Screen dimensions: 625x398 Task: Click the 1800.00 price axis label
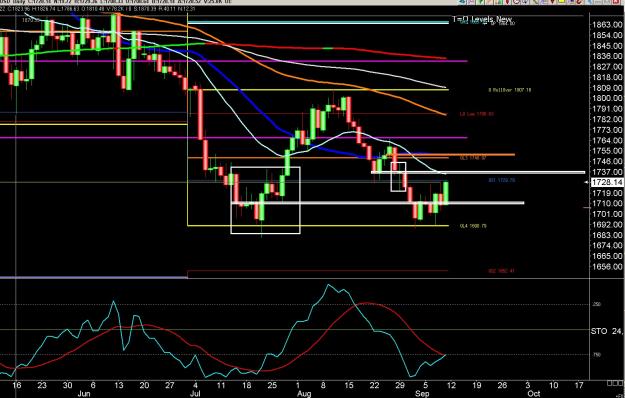(x=608, y=98)
